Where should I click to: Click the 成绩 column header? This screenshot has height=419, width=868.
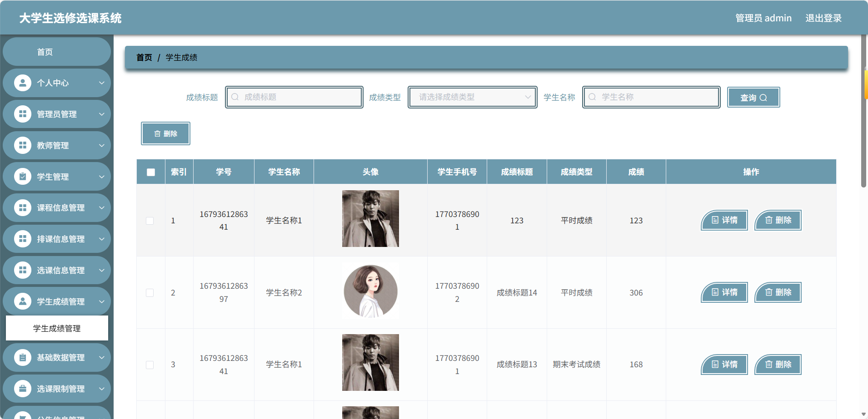click(636, 172)
